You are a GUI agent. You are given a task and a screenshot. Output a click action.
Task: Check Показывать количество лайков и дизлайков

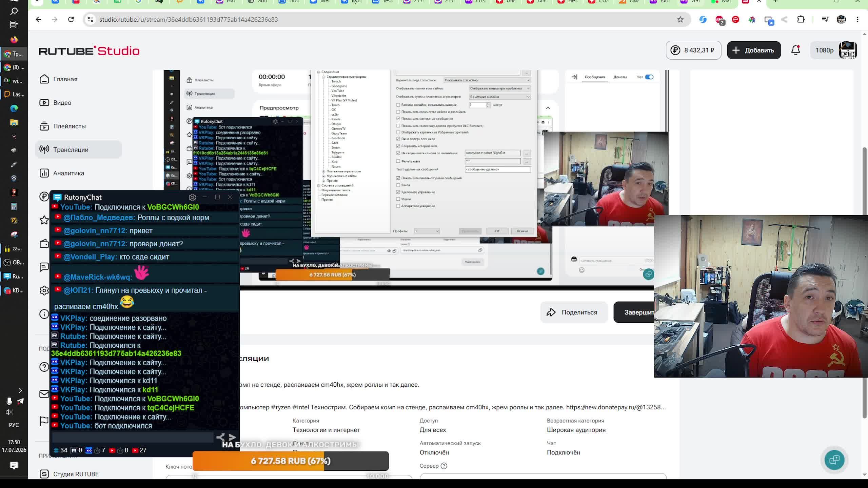tap(398, 111)
